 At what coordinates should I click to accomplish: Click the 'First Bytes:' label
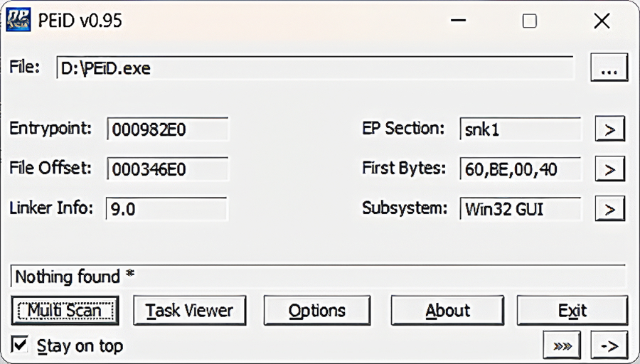coord(404,168)
